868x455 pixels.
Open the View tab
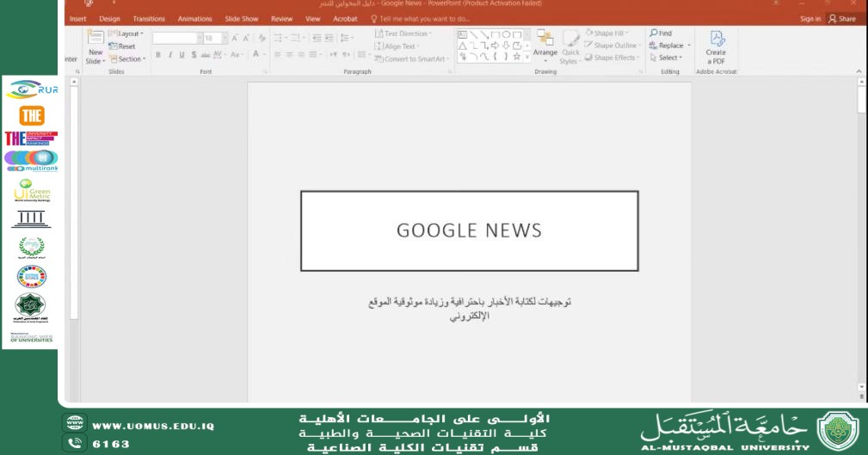coord(313,19)
